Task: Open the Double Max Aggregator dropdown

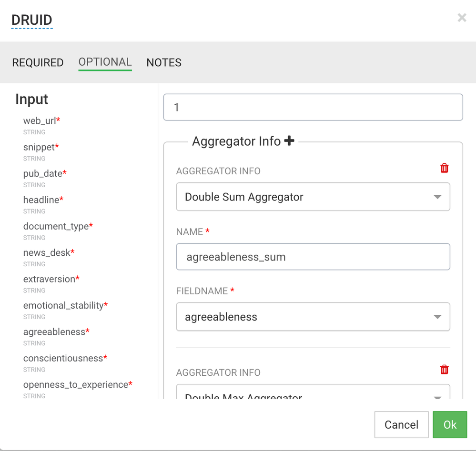Action: (x=313, y=393)
